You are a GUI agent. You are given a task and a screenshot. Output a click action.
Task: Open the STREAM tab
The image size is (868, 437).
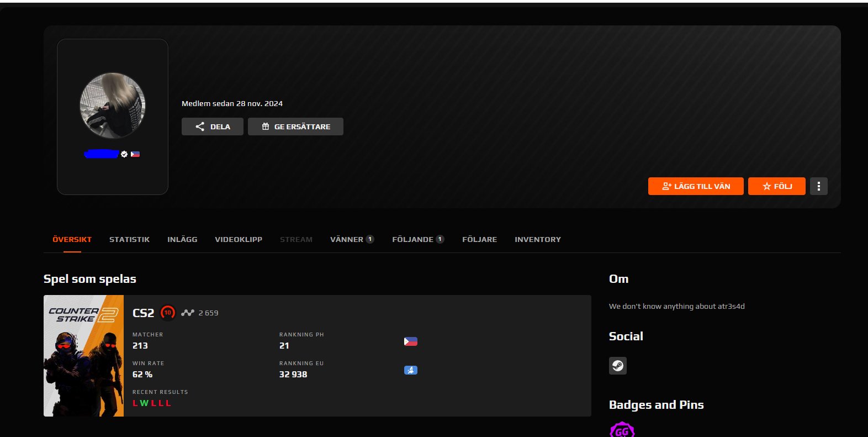[x=296, y=239]
